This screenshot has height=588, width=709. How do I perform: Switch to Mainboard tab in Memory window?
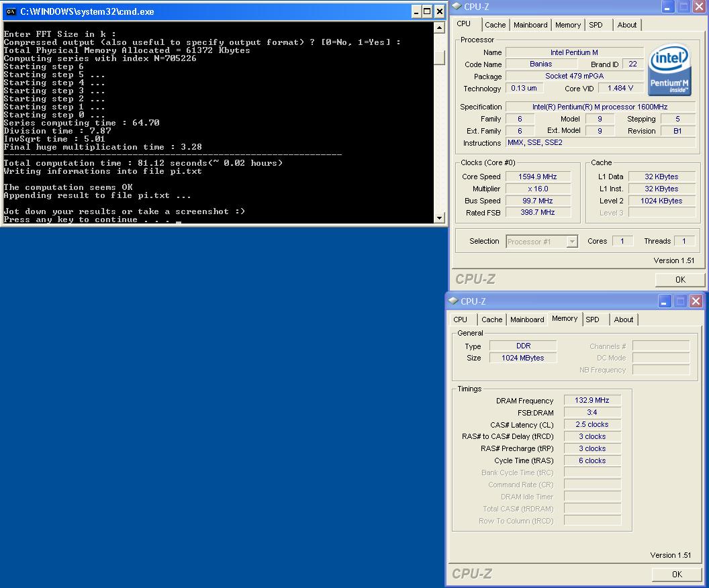(527, 320)
